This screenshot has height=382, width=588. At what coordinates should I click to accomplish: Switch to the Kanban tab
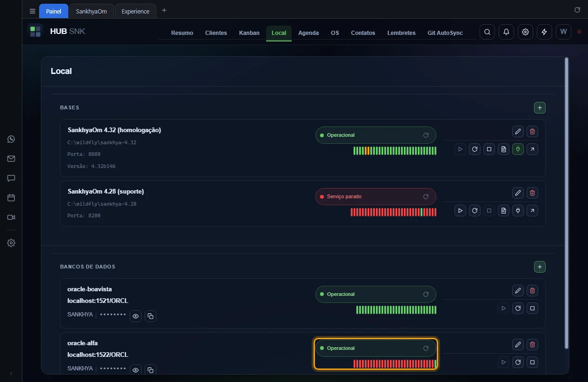pyautogui.click(x=249, y=33)
